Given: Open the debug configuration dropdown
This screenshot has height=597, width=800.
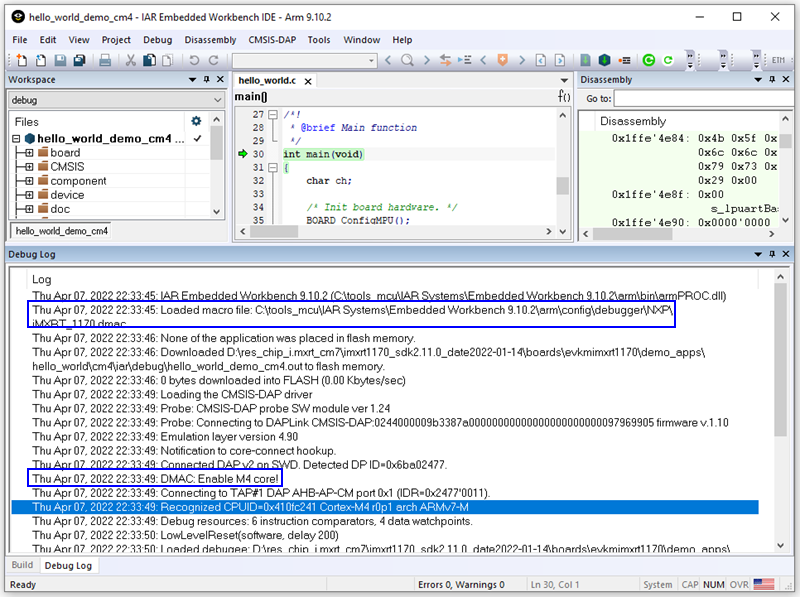Looking at the screenshot, I should pyautogui.click(x=218, y=100).
